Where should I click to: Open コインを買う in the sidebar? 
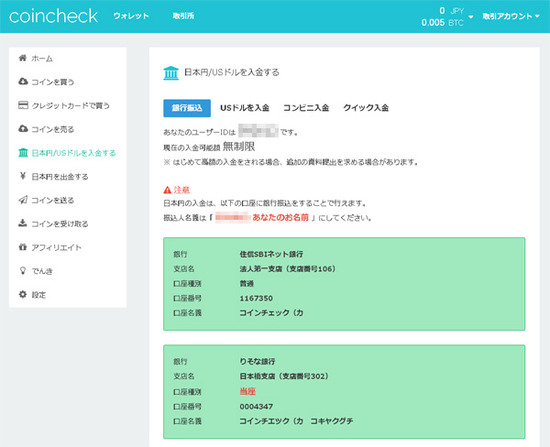click(x=53, y=82)
